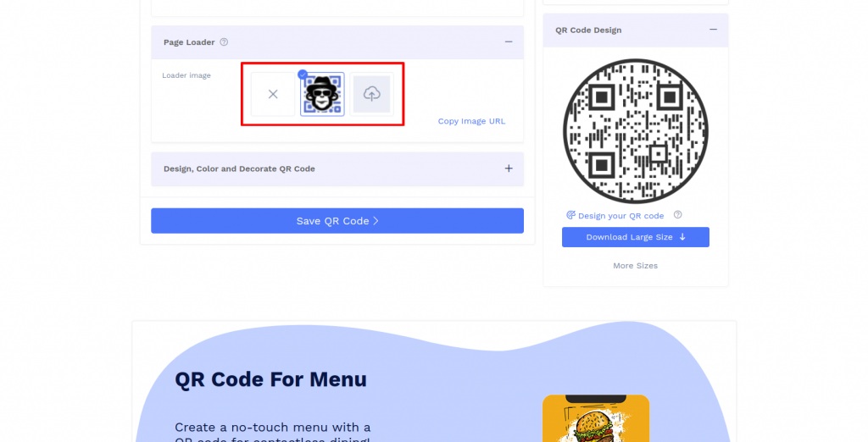Click the help icon next to Page Loader
The image size is (868, 442).
click(x=224, y=42)
